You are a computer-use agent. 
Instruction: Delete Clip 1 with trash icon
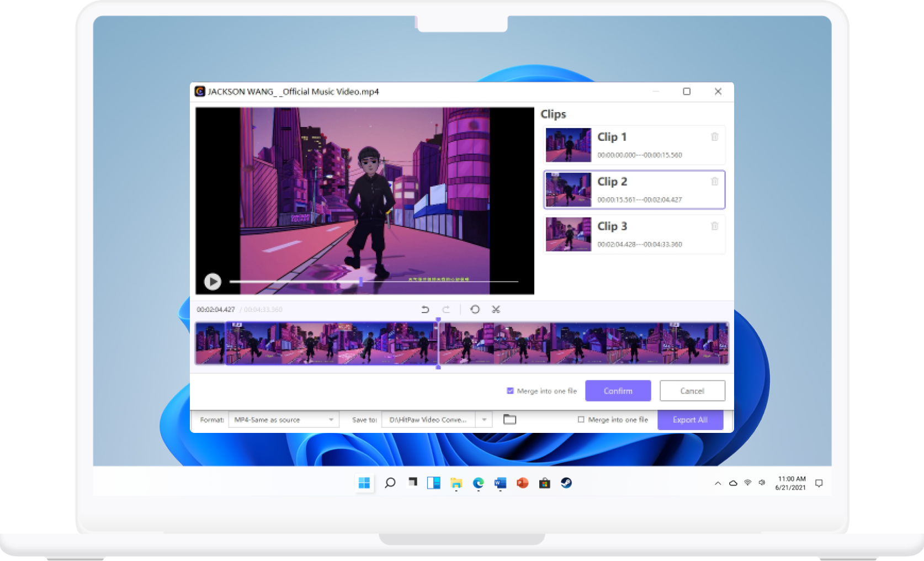(x=715, y=136)
